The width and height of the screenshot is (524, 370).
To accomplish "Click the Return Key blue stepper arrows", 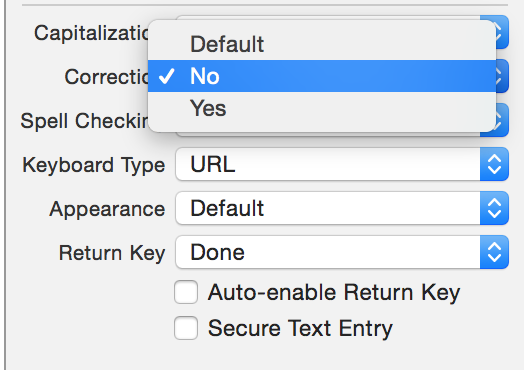I will coord(494,252).
